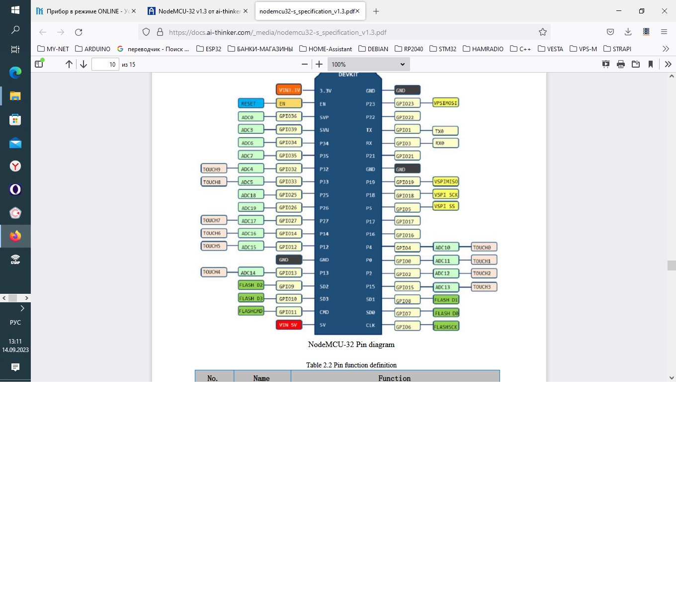Open the zoom level dropdown

coord(368,64)
